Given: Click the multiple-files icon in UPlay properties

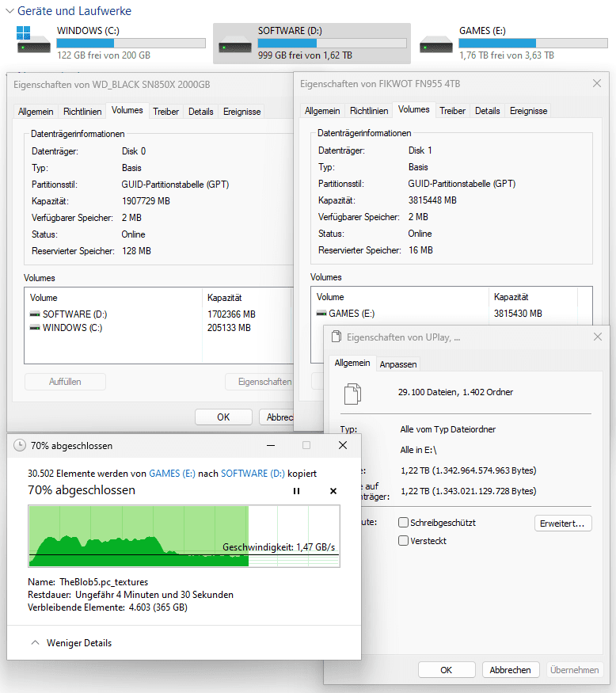Looking at the screenshot, I should (352, 394).
